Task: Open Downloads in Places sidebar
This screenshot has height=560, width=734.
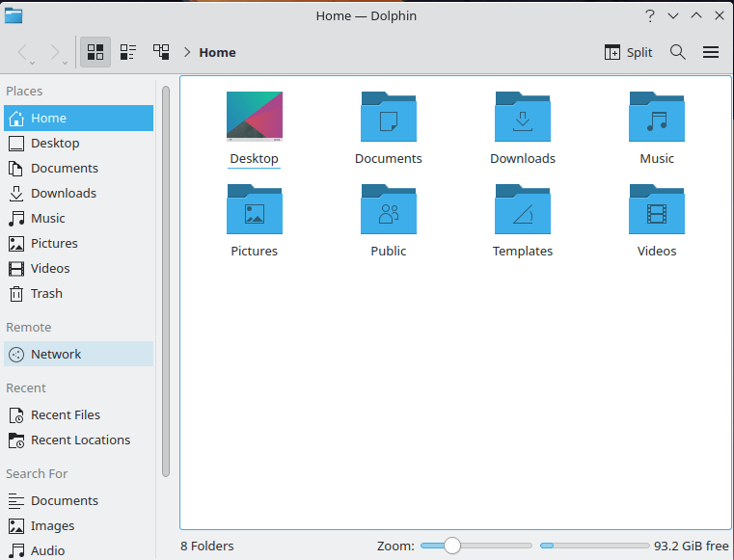Action: click(x=79, y=193)
